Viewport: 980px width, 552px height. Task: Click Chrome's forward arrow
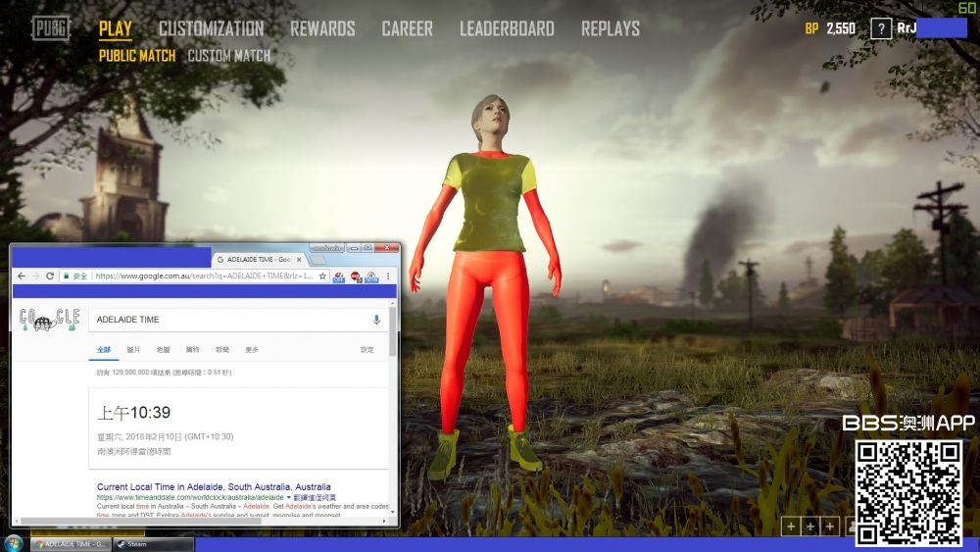tap(35, 276)
